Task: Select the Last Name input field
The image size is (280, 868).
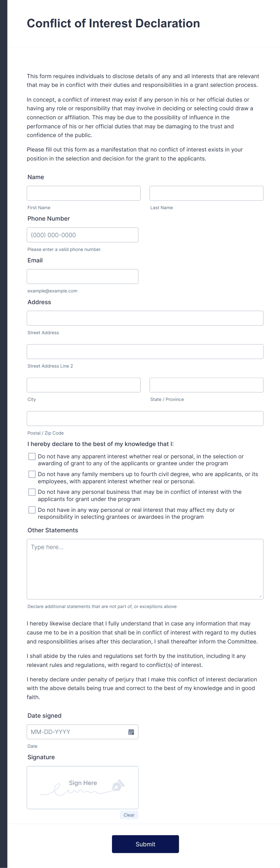Action: pyautogui.click(x=206, y=193)
